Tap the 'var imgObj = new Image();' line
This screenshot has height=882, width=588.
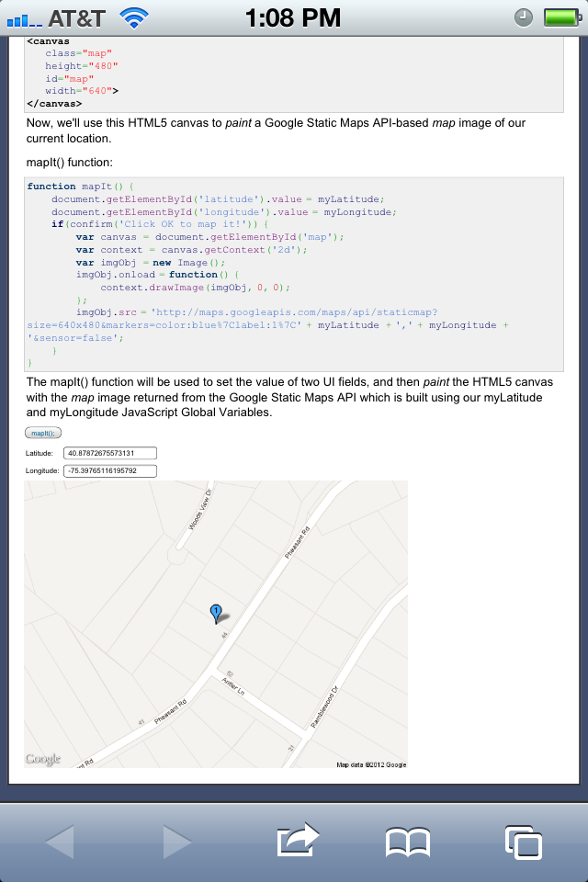tap(151, 263)
